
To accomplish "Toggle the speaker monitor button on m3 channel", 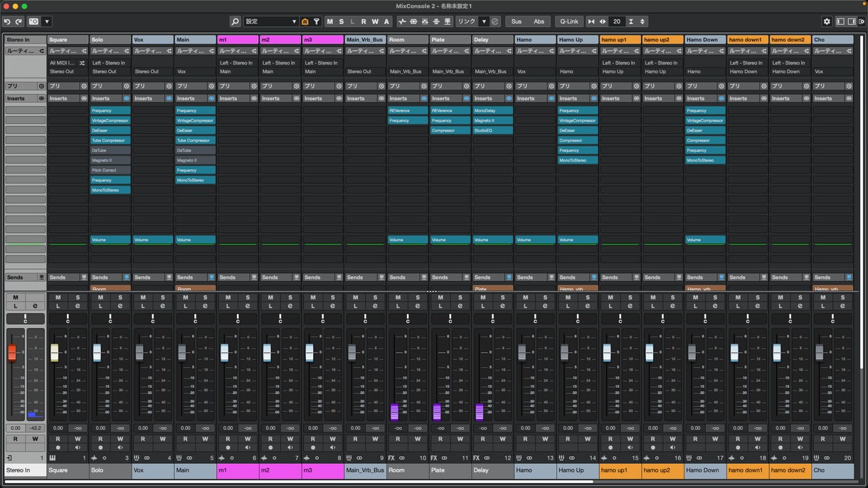I will tap(332, 448).
